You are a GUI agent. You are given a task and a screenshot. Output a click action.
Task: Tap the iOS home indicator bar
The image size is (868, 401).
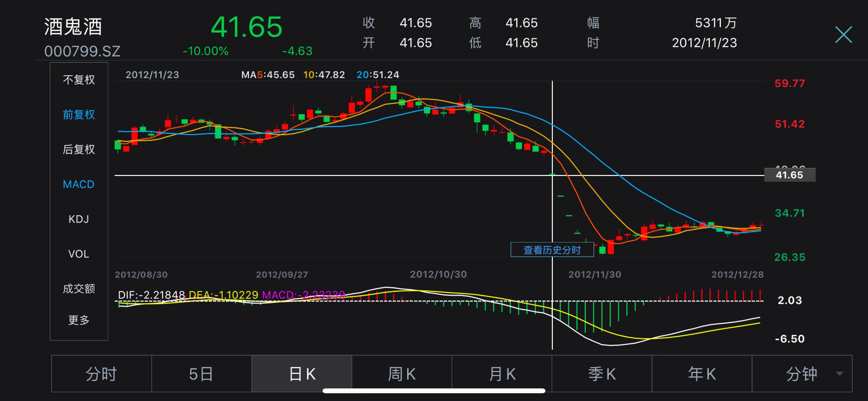(x=434, y=391)
